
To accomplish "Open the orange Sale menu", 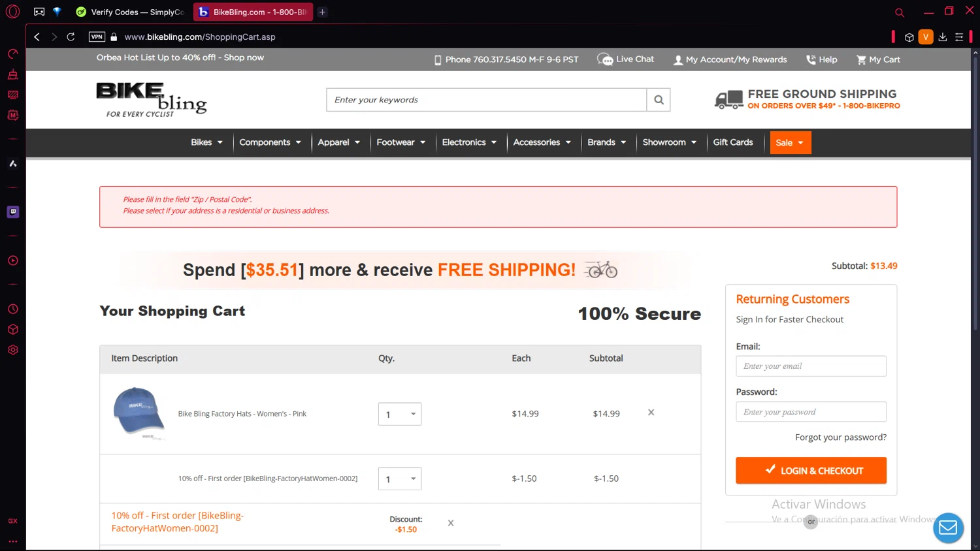I will click(x=790, y=143).
